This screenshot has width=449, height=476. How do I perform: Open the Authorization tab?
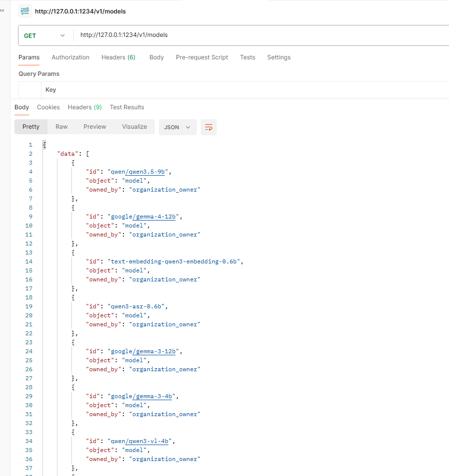click(x=70, y=57)
